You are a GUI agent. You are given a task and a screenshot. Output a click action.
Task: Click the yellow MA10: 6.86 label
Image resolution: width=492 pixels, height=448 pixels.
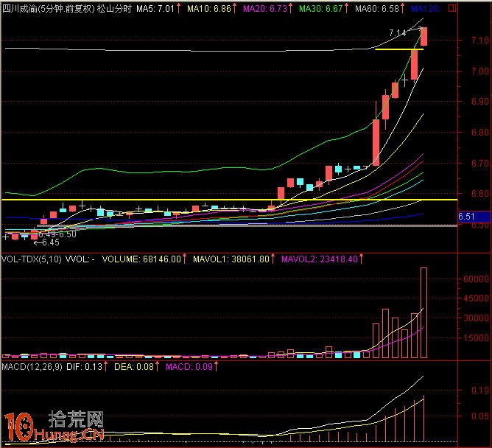[x=209, y=9]
